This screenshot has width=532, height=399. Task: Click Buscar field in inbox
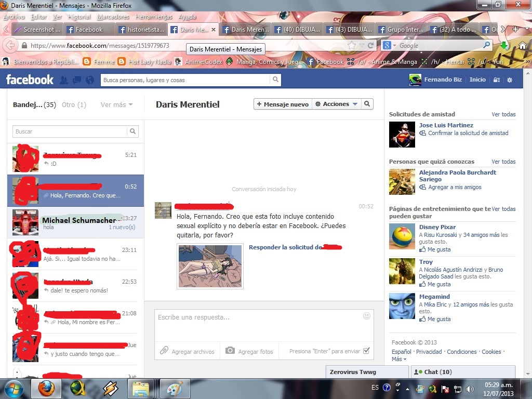[x=70, y=131]
